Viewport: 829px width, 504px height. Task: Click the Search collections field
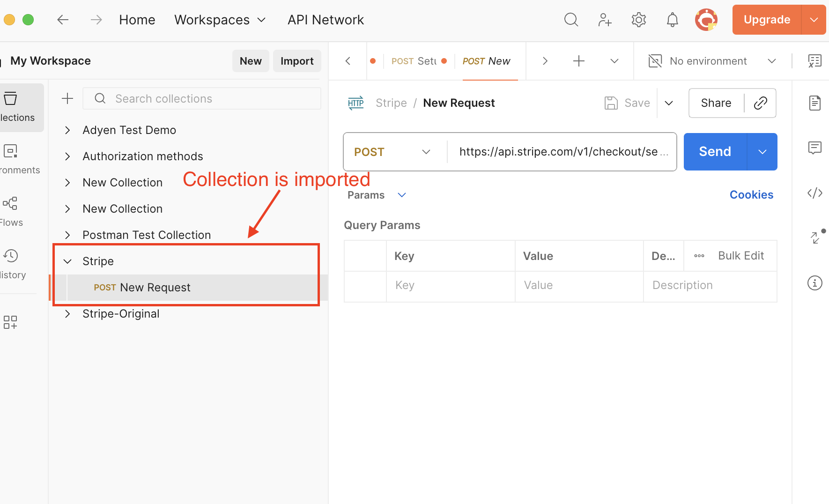coord(202,98)
